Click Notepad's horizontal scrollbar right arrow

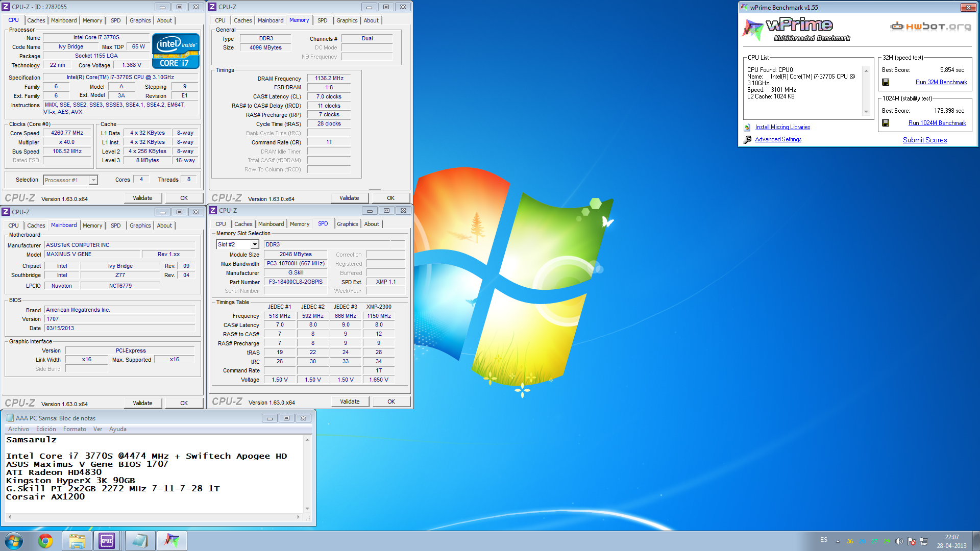299,517
